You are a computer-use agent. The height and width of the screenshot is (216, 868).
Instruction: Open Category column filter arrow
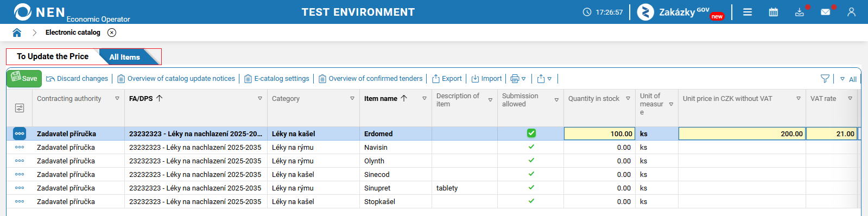pos(352,99)
